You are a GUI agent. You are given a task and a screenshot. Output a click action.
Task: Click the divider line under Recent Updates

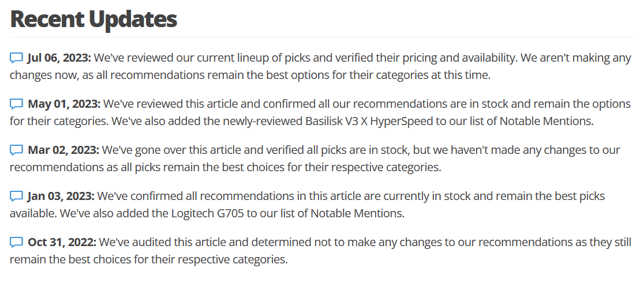pyautogui.click(x=323, y=37)
